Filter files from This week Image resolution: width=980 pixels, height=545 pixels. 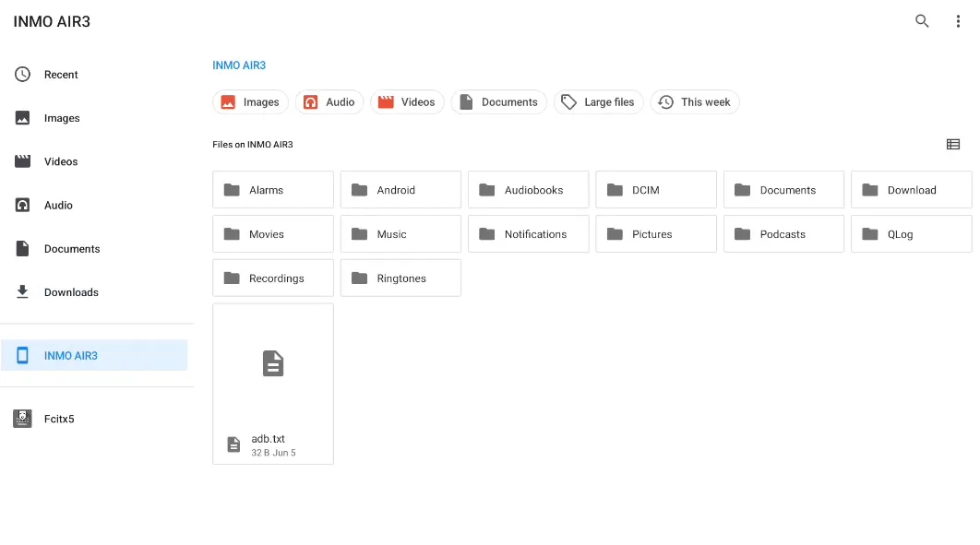tap(694, 102)
